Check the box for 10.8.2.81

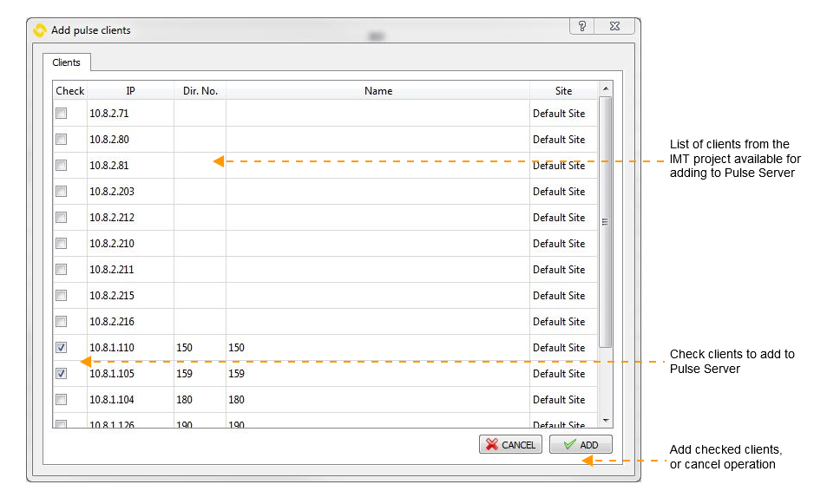click(x=62, y=165)
